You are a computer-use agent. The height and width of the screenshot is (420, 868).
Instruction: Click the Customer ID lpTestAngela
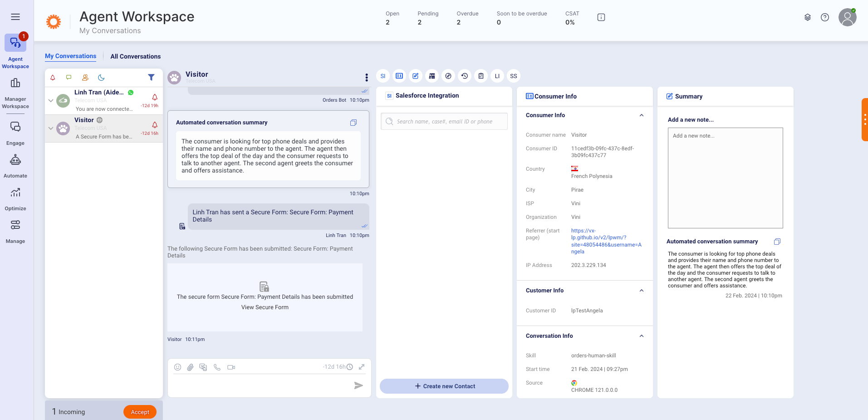pyautogui.click(x=587, y=311)
